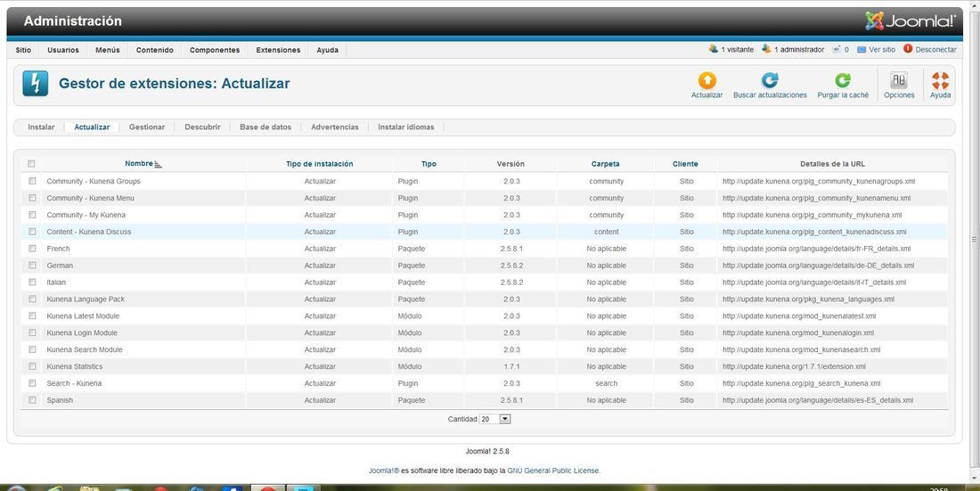Screen dimensions: 980x491
Task: Click the messages icon showing 0
Action: tap(837, 49)
